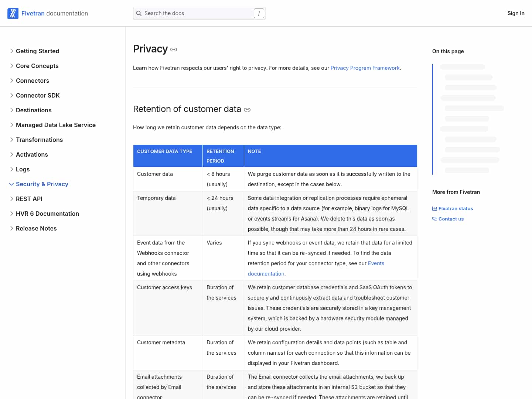The height and width of the screenshot is (399, 532).
Task: Expand the Release Notes section chevron
Action: [x=11, y=228]
